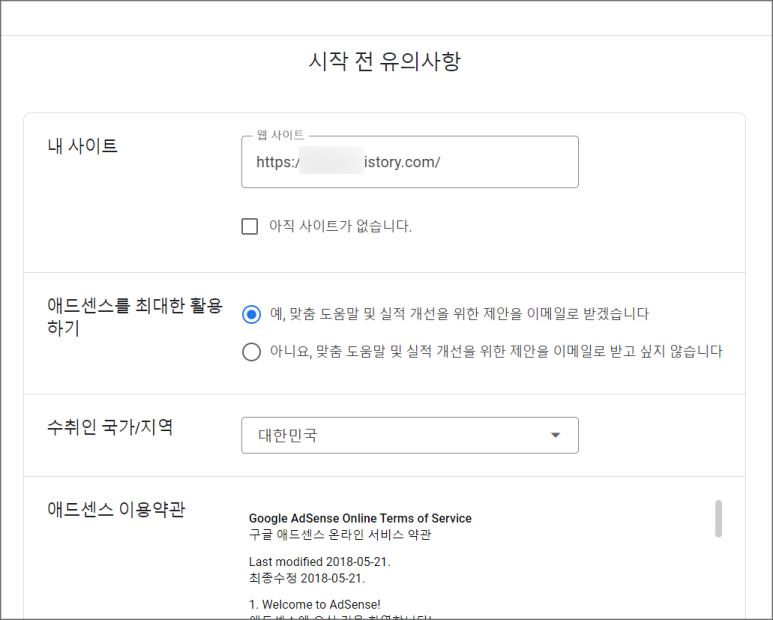Open the 대한민국 country dropdown
Screen dimensions: 773x620
coord(410,435)
